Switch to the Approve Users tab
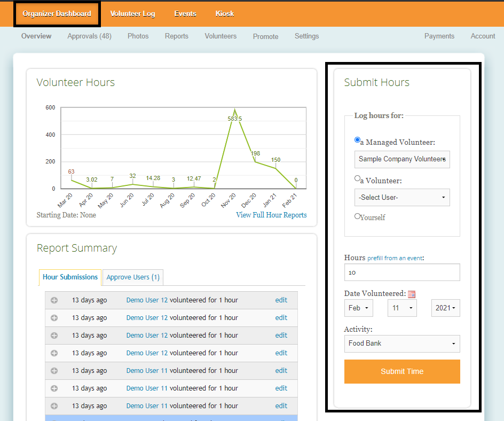The image size is (504, 421). pyautogui.click(x=133, y=277)
